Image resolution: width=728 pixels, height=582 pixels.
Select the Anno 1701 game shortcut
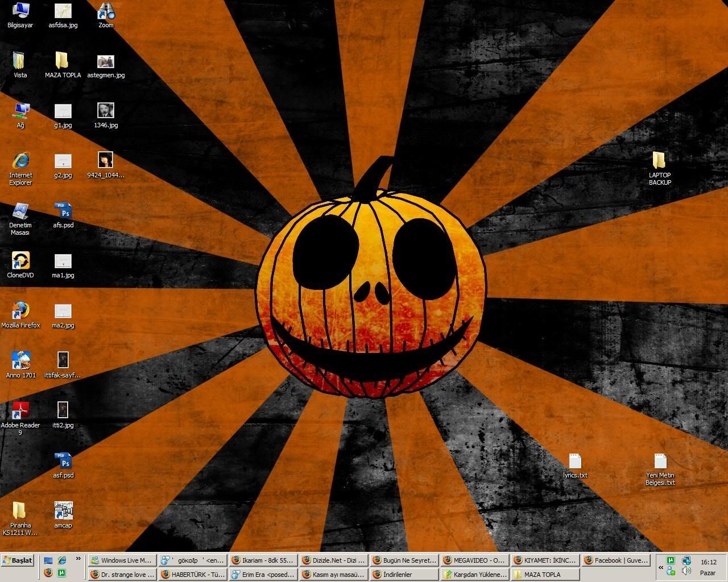click(20, 361)
